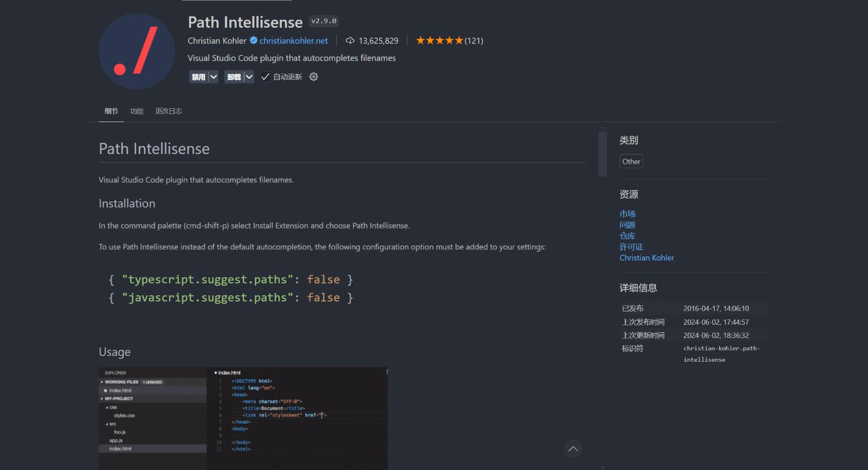The width and height of the screenshot is (868, 470).
Task: Click the scroll-to-top arrow button
Action: pos(573,449)
